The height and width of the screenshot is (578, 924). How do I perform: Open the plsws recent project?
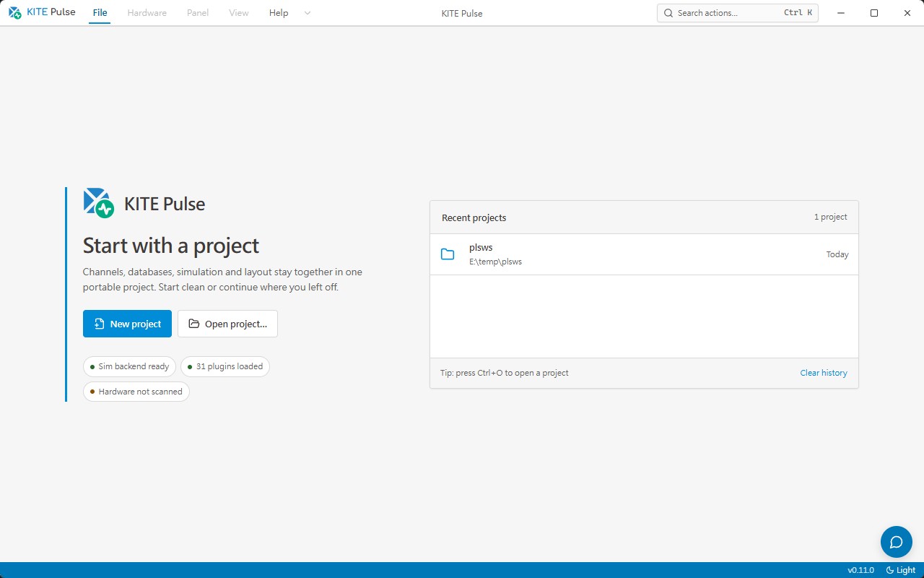point(644,254)
